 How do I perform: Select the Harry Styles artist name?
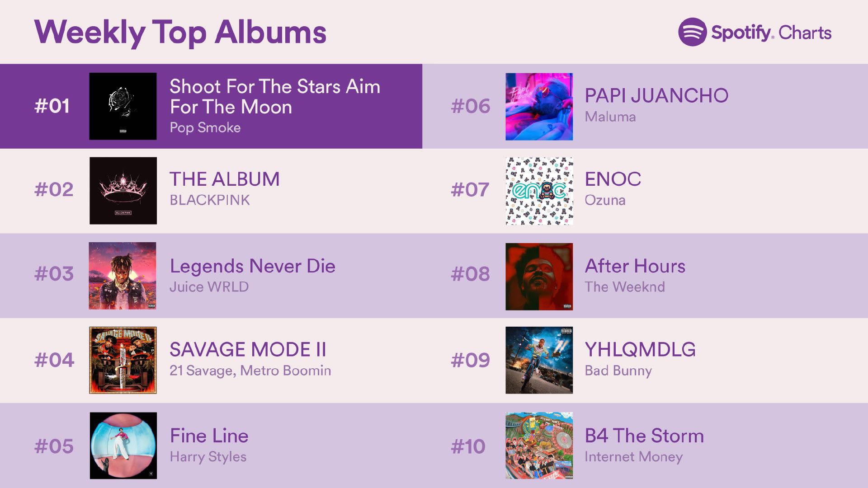pyautogui.click(x=208, y=457)
